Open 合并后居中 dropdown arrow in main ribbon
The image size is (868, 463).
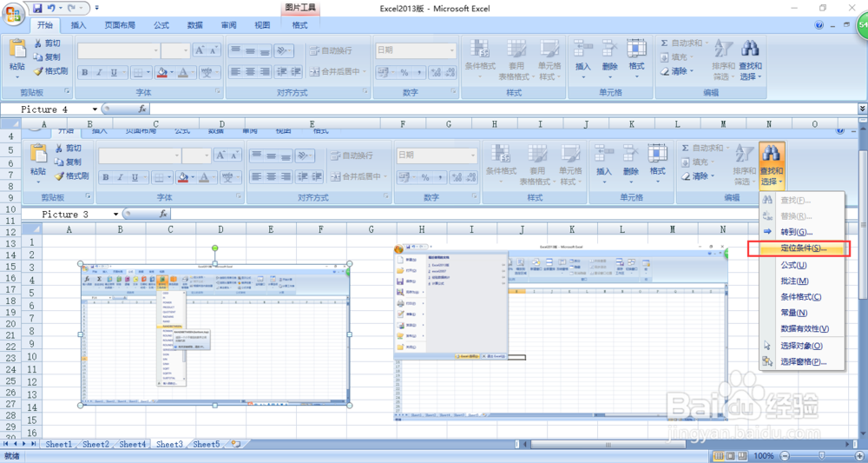363,72
